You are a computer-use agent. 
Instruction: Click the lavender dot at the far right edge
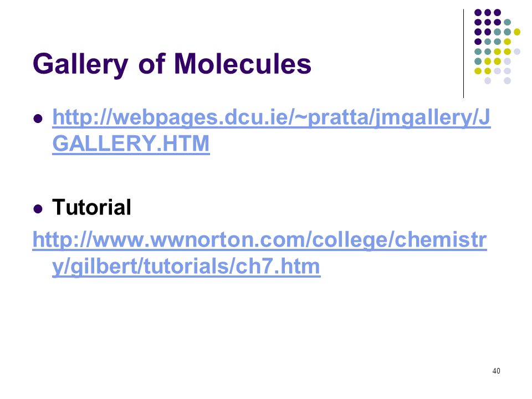point(517,51)
